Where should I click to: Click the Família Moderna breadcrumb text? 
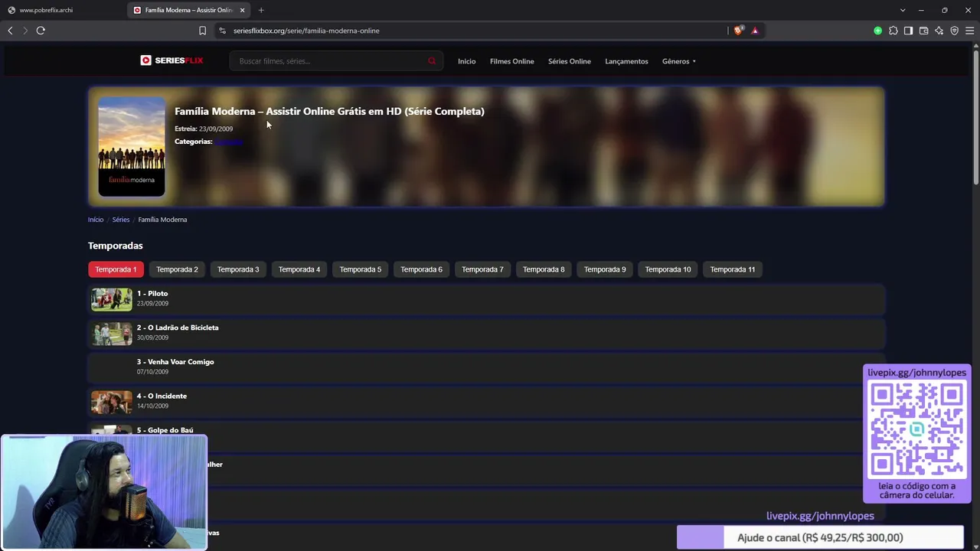162,220
